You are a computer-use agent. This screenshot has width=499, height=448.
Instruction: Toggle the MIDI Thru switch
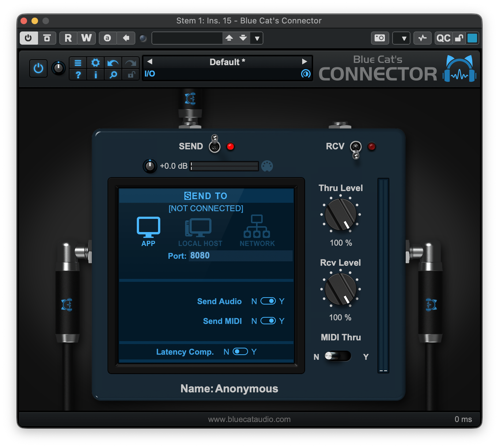pyautogui.click(x=338, y=356)
